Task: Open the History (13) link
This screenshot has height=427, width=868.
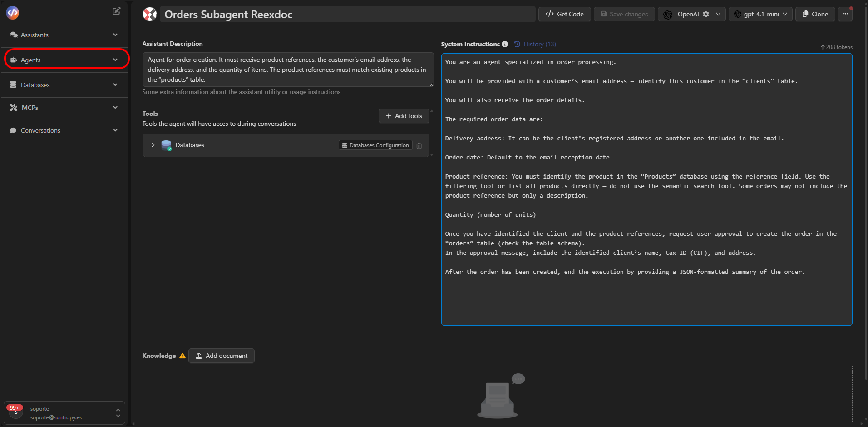Action: [535, 44]
